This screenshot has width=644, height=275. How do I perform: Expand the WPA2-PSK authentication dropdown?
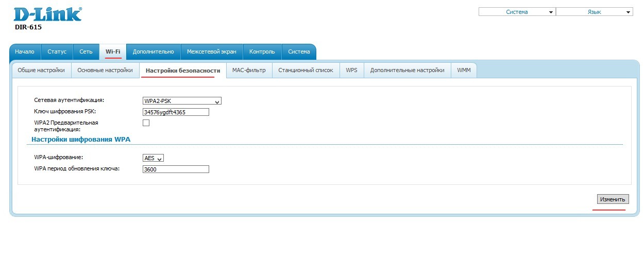point(182,101)
